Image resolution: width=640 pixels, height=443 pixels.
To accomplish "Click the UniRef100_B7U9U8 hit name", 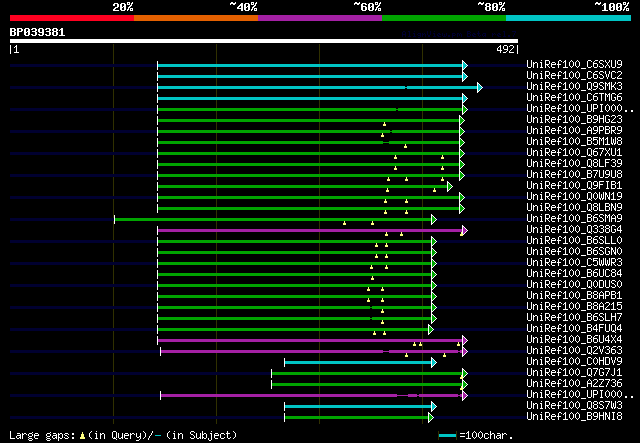I will point(574,175).
